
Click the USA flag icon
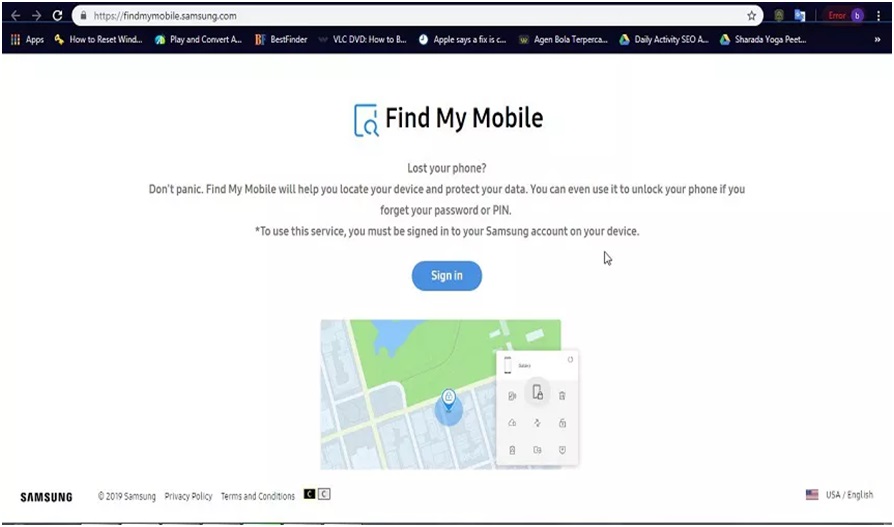tap(812, 494)
